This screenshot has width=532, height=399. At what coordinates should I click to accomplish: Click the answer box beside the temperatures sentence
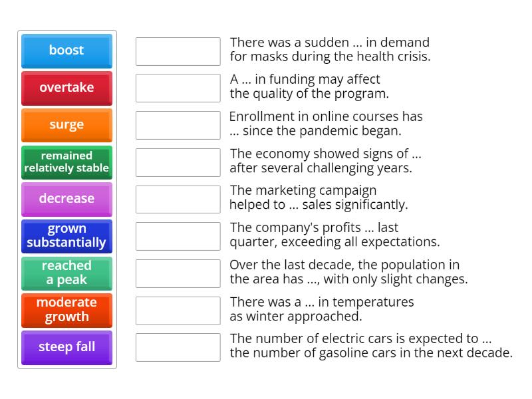(x=177, y=311)
